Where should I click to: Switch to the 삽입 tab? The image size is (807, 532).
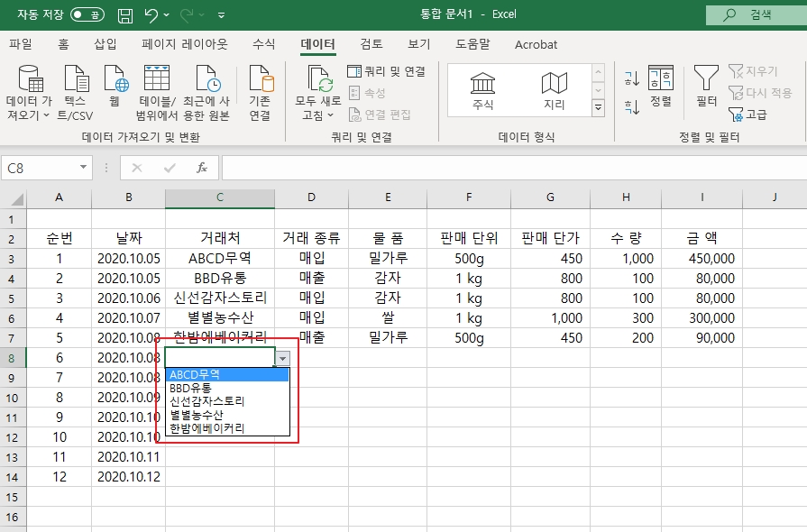point(105,44)
